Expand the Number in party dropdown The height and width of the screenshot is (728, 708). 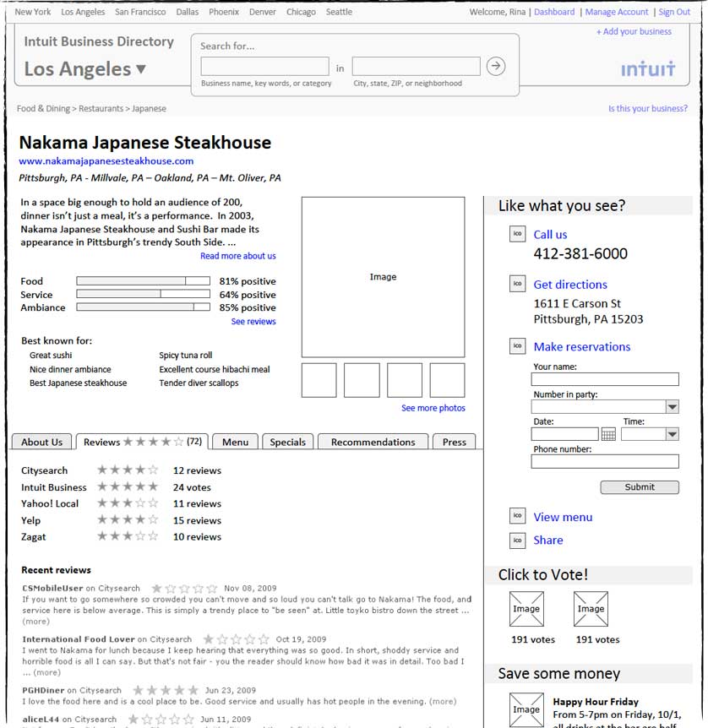tap(672, 407)
